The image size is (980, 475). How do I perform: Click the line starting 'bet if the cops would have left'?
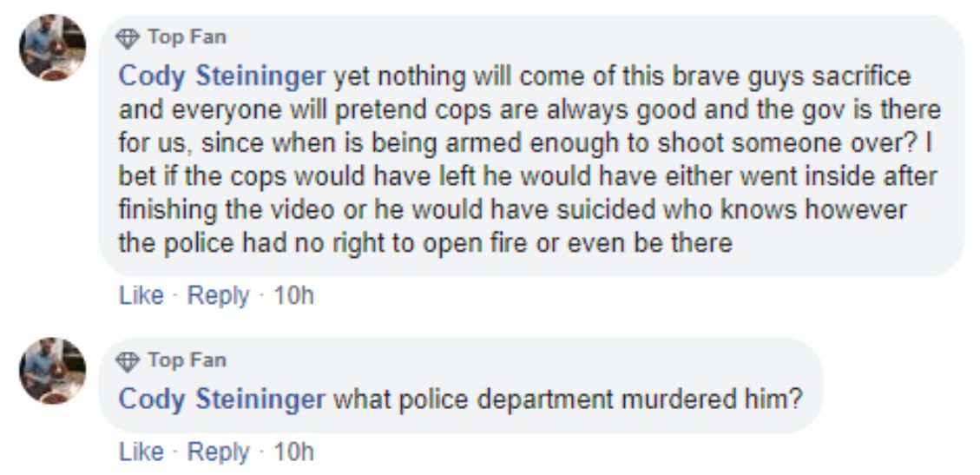tap(528, 177)
